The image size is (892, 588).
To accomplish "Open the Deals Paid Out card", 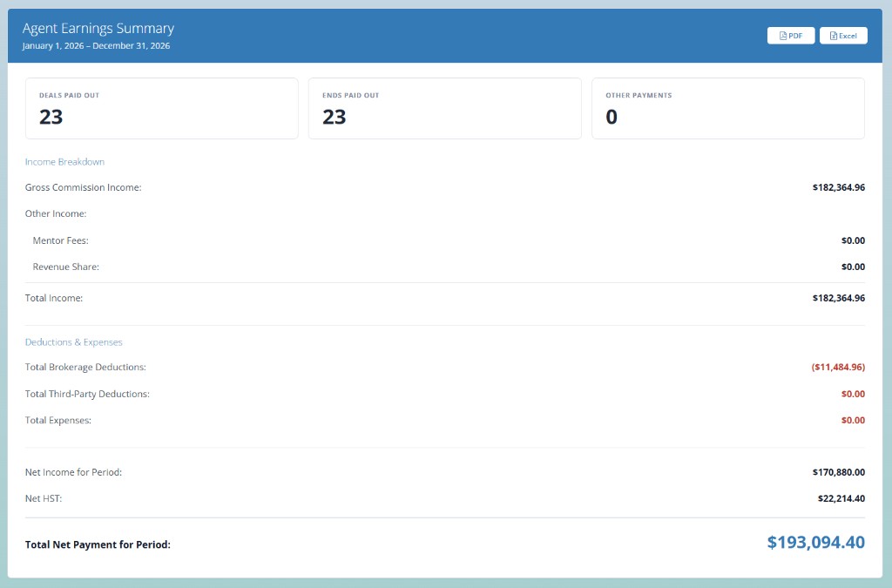I will (x=161, y=108).
